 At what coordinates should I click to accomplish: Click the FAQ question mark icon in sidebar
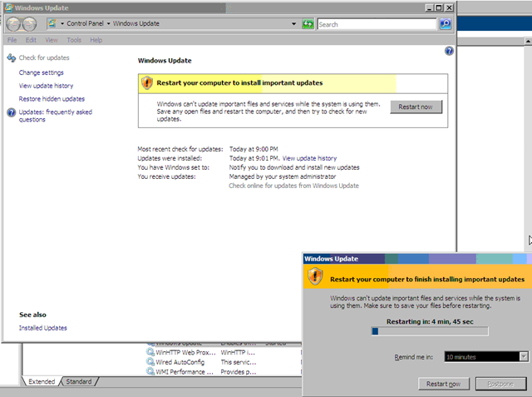11,112
